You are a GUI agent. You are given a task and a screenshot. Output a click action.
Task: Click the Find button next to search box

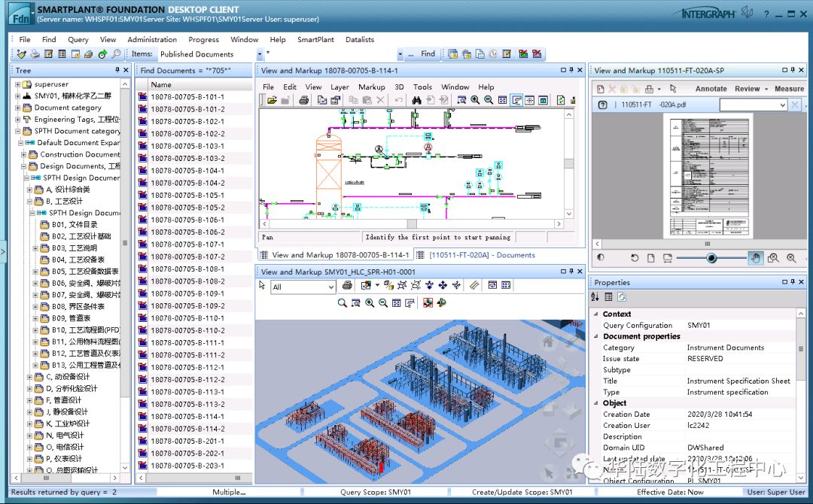tap(428, 54)
